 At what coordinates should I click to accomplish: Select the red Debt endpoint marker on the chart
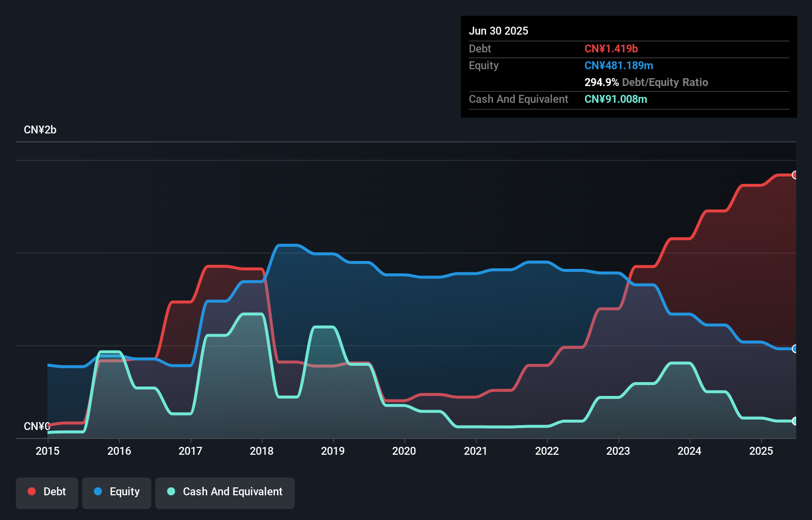point(795,174)
